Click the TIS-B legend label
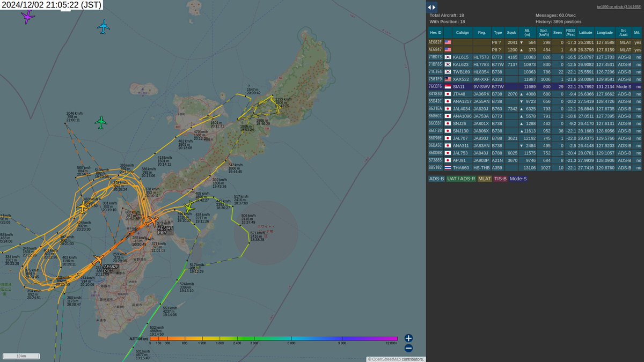The width and height of the screenshot is (644, 362). click(500, 179)
